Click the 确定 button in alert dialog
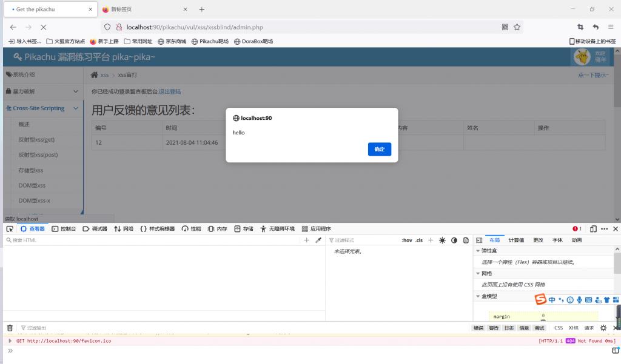Screen dimensions: 621x364 (x=379, y=149)
